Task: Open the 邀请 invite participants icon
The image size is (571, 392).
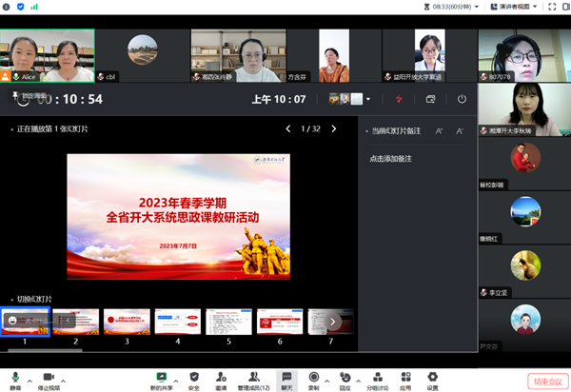Action: pyautogui.click(x=221, y=381)
